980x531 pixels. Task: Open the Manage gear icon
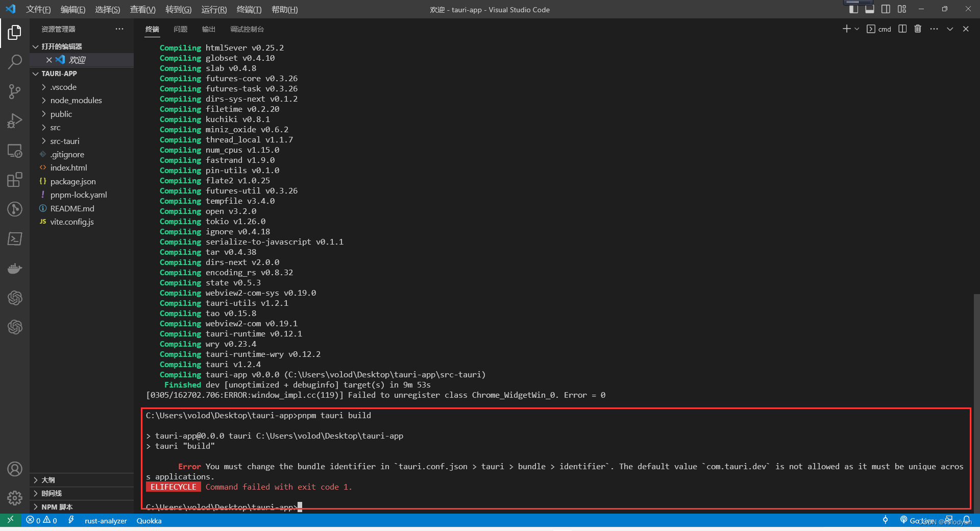(15, 498)
